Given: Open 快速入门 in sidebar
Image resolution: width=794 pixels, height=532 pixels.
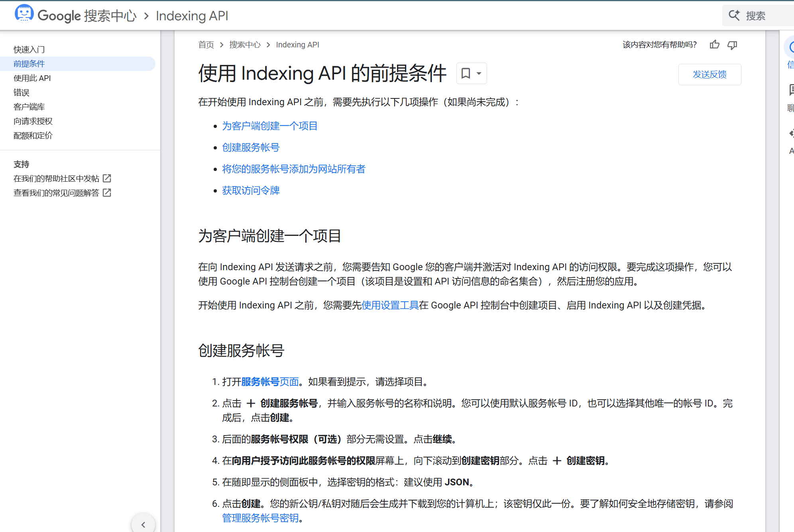Looking at the screenshot, I should (x=29, y=49).
